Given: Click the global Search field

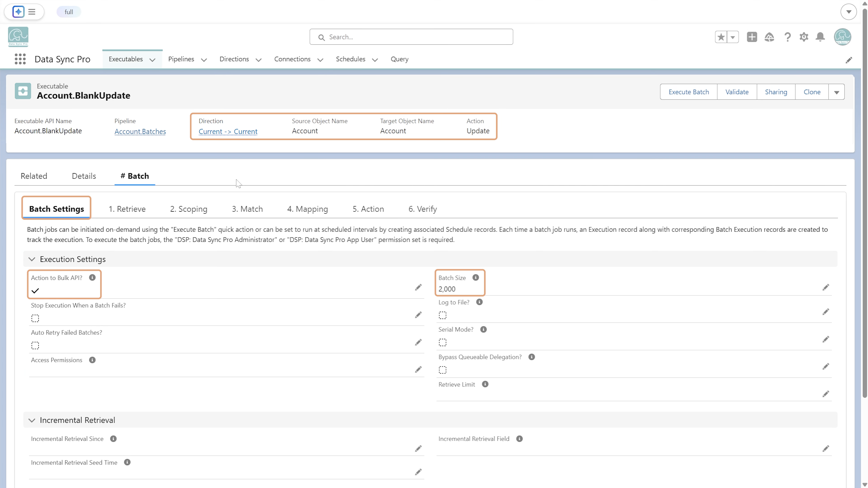Looking at the screenshot, I should point(411,37).
